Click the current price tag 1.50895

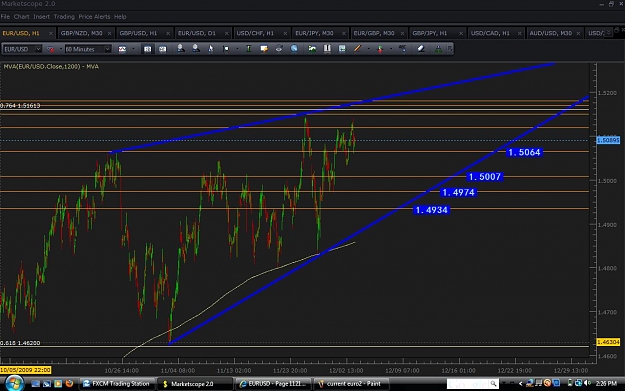click(608, 140)
